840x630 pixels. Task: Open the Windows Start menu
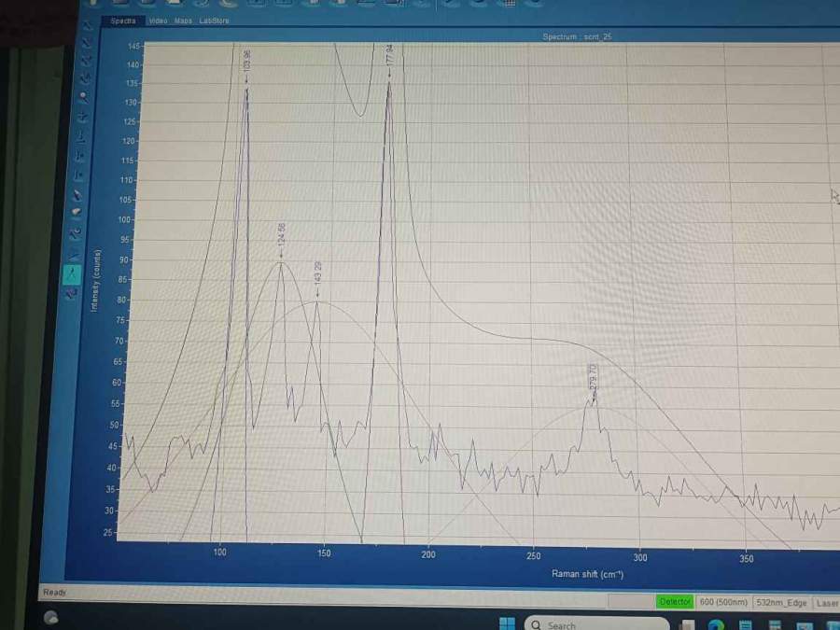click(507, 623)
